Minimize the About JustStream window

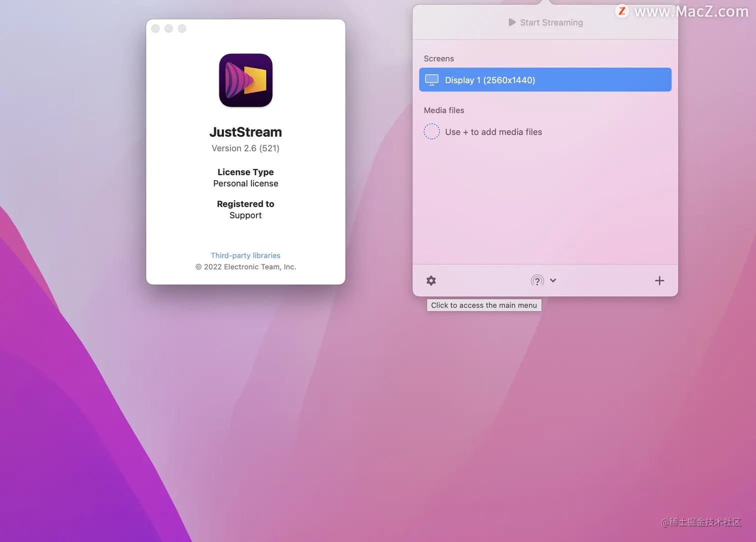169,28
